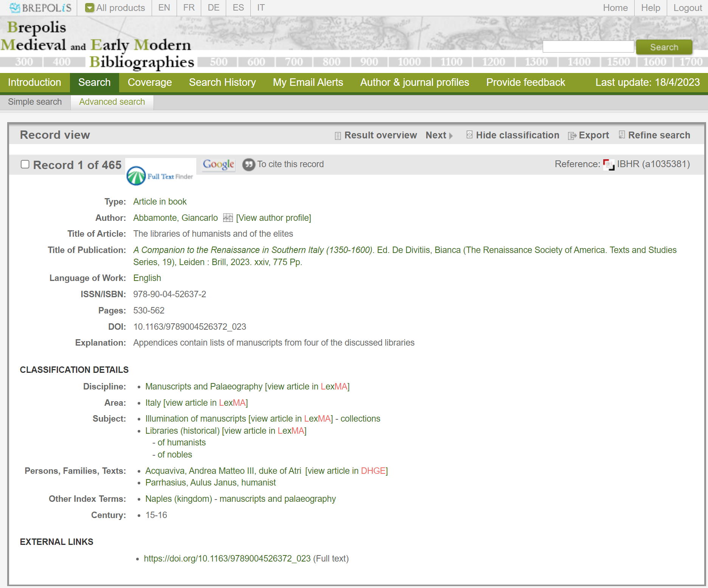Click the Refine search icon

pyautogui.click(x=621, y=135)
